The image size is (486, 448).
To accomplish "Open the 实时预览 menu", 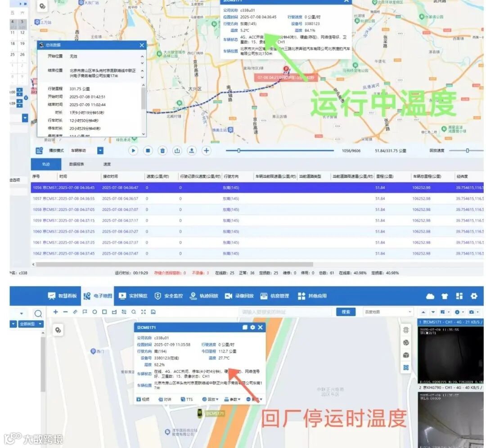I will 133,296.
